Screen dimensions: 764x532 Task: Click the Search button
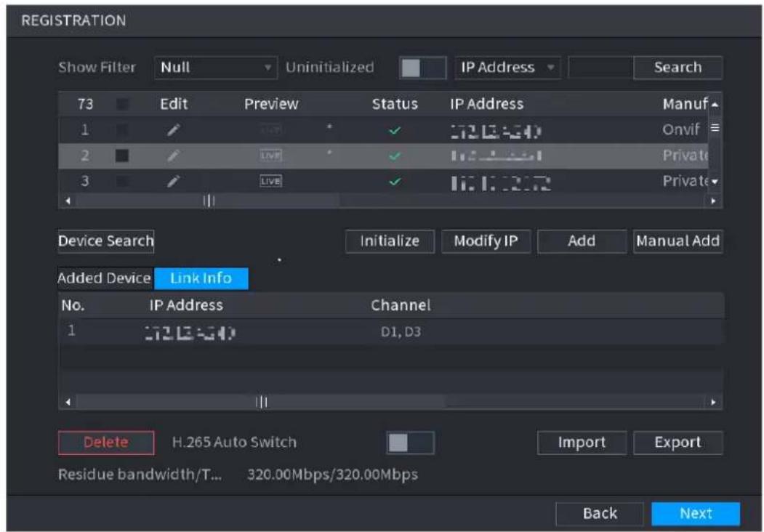tap(677, 68)
